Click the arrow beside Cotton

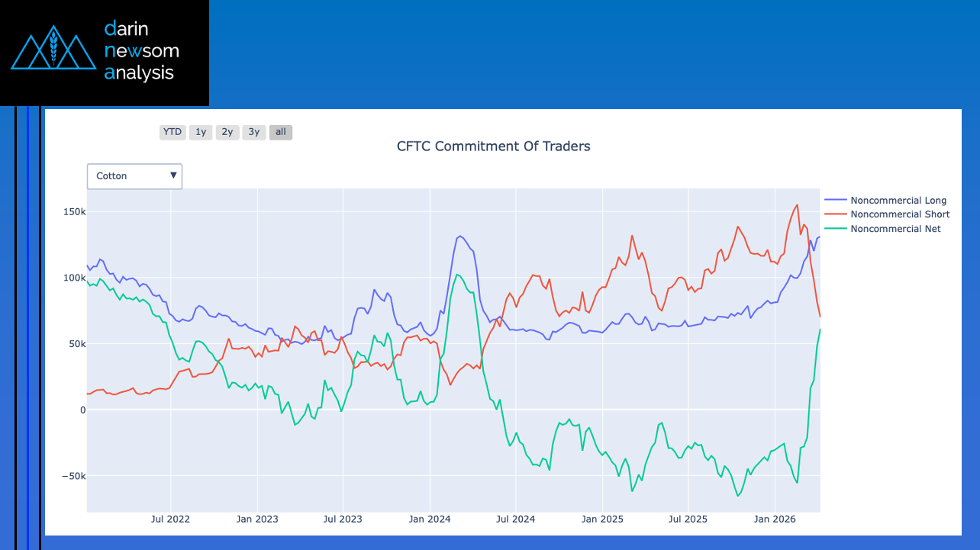[174, 175]
